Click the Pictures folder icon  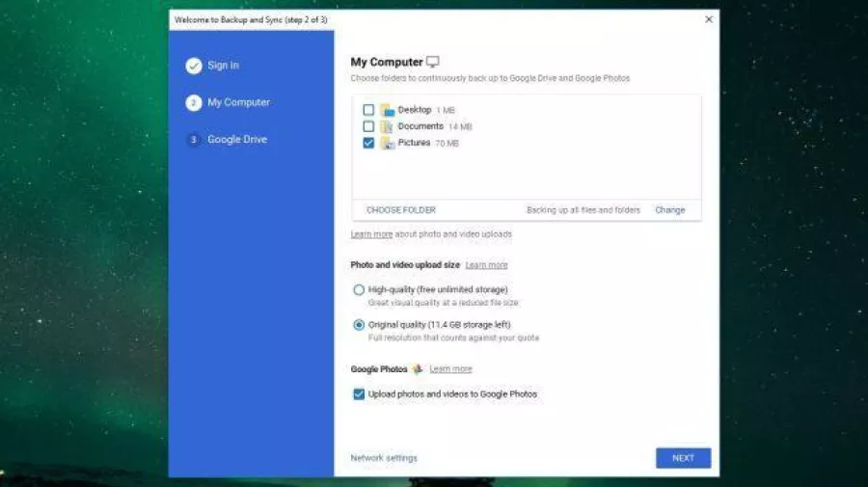coord(387,143)
